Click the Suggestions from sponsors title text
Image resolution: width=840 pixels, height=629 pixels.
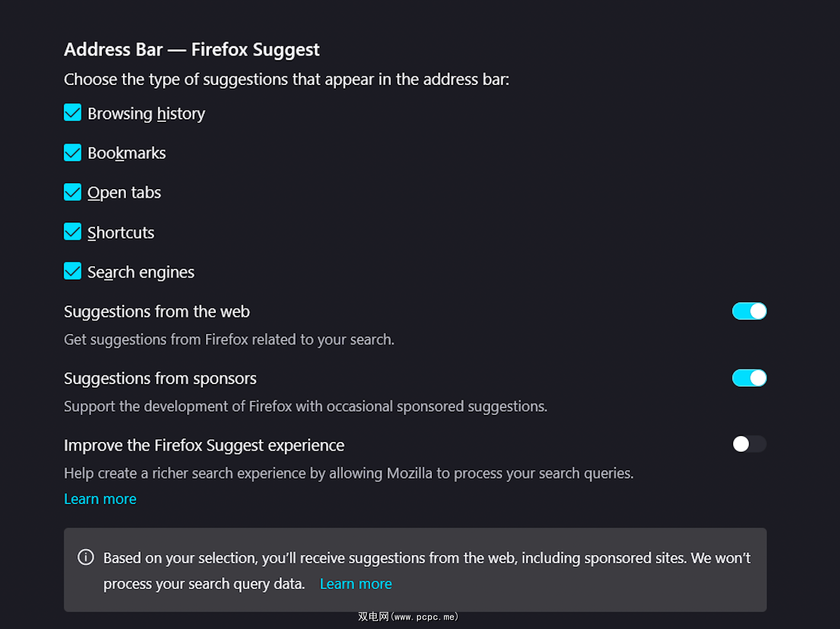pos(160,379)
